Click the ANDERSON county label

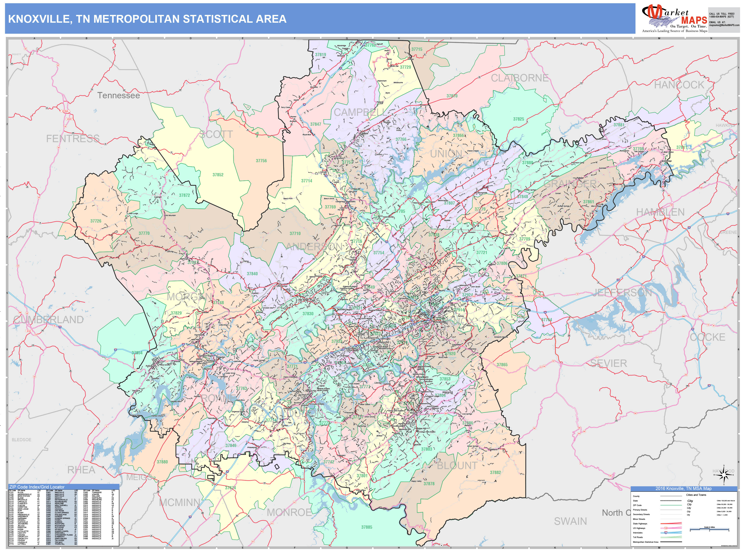point(314,247)
